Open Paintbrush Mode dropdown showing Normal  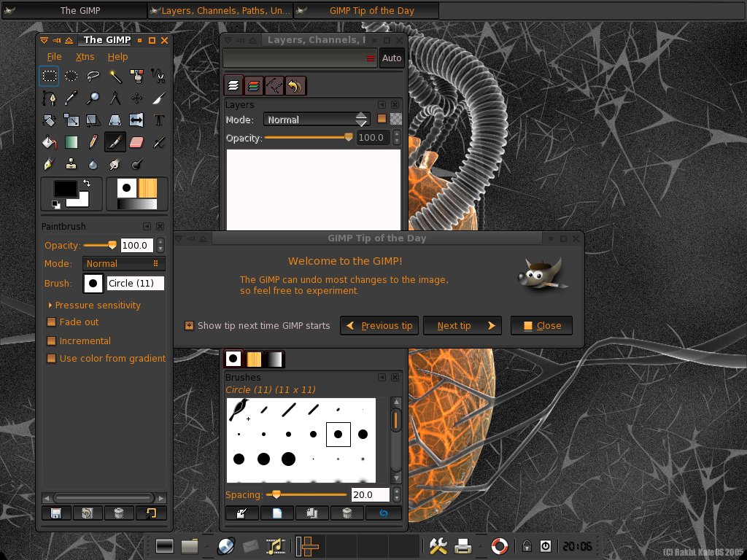coord(123,263)
